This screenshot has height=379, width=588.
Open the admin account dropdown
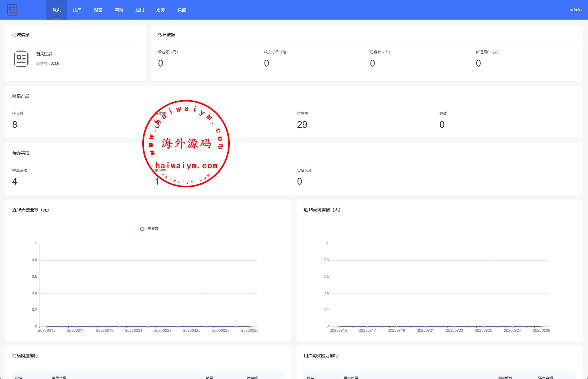tap(575, 10)
